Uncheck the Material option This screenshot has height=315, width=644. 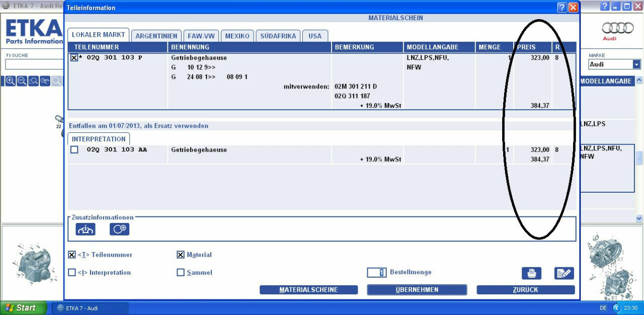tap(181, 255)
